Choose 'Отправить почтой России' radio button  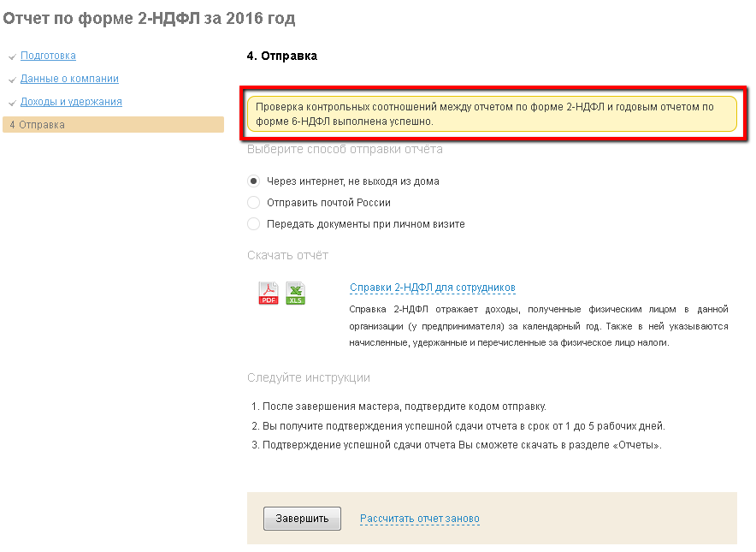(253, 203)
